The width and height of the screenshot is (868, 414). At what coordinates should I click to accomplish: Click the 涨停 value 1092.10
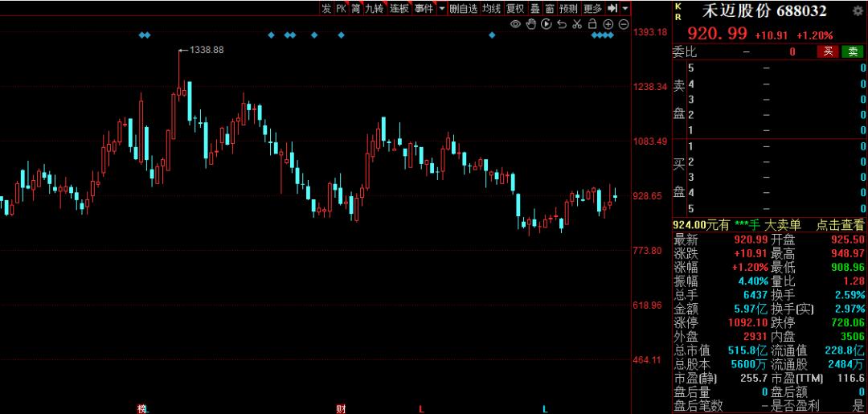tap(750, 322)
